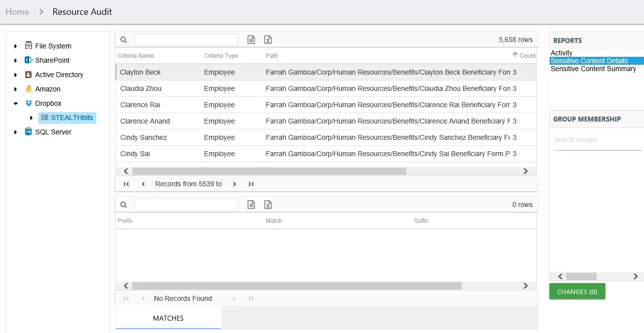644x333 pixels.
Task: Click the Search Groups input
Action: click(598, 140)
